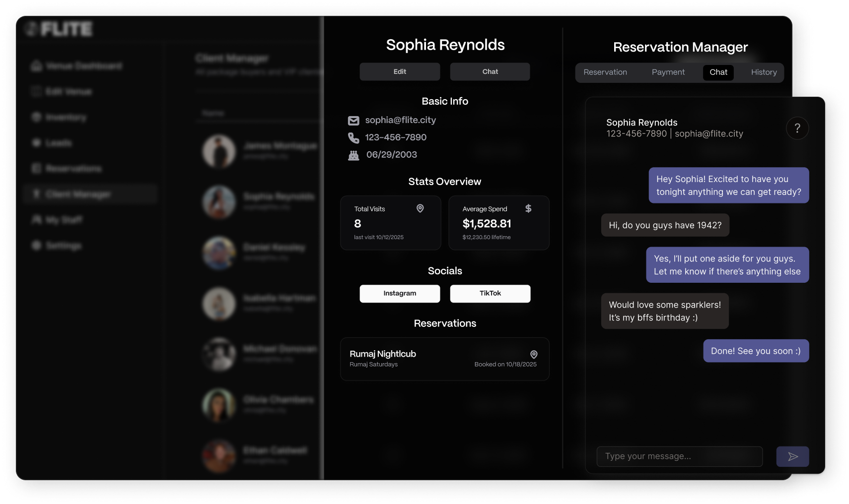Click the email envelope icon
Viewport: 849px width, 504px height.
[x=354, y=121]
